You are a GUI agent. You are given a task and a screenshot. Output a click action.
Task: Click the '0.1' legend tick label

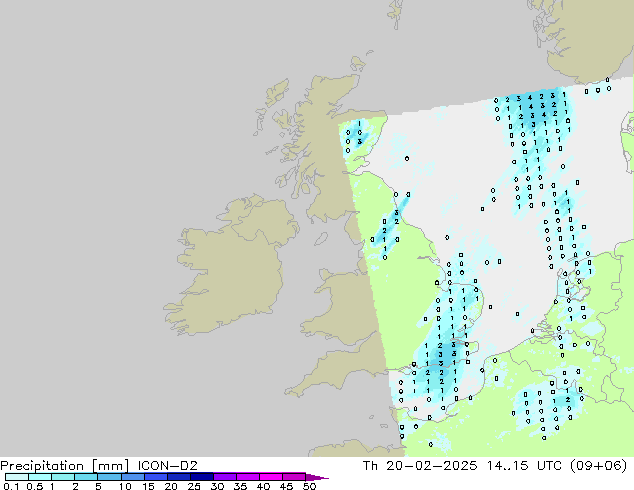[x=11, y=486]
